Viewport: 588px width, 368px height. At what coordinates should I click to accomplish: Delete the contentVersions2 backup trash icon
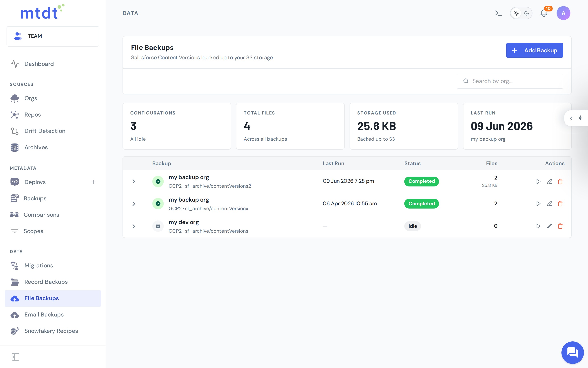click(x=560, y=182)
